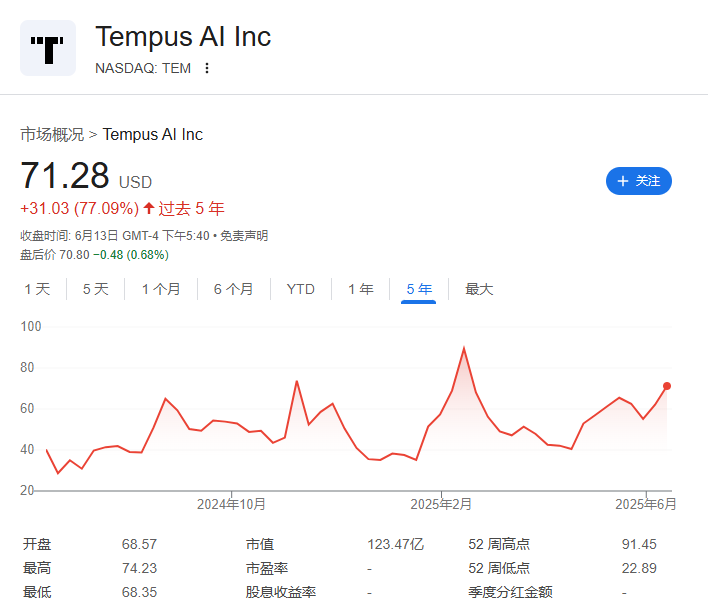This screenshot has height=607, width=708.
Task: Click the 市值 value 123.47亿
Action: click(x=396, y=544)
